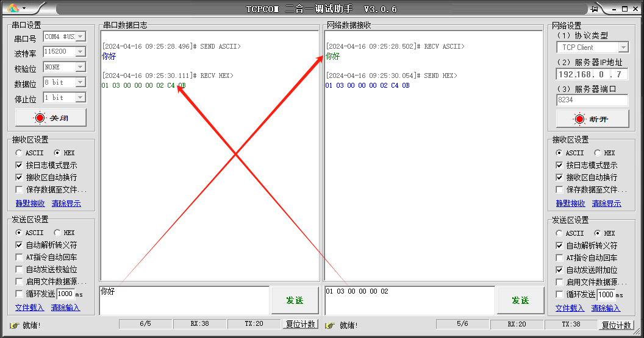The width and height of the screenshot is (644, 338).
Task: Open the application logo menu in title bar
Action: pyautogui.click(x=16, y=8)
